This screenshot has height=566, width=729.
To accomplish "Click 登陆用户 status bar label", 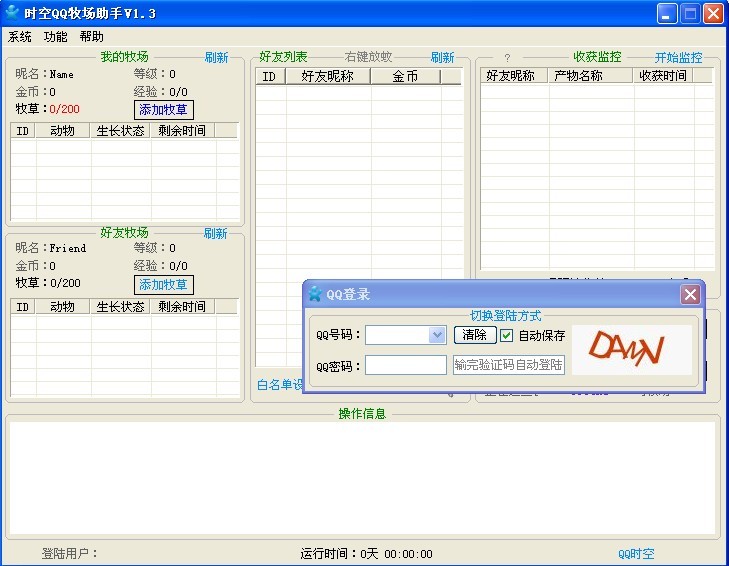I will [x=69, y=553].
